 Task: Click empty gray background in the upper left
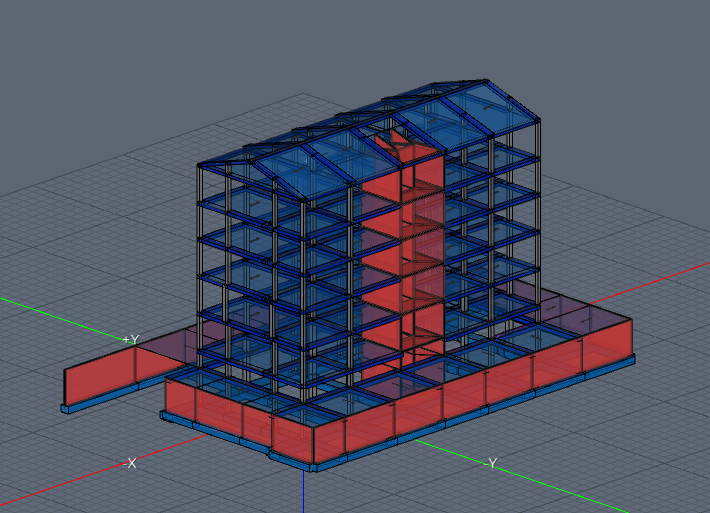click(80, 60)
